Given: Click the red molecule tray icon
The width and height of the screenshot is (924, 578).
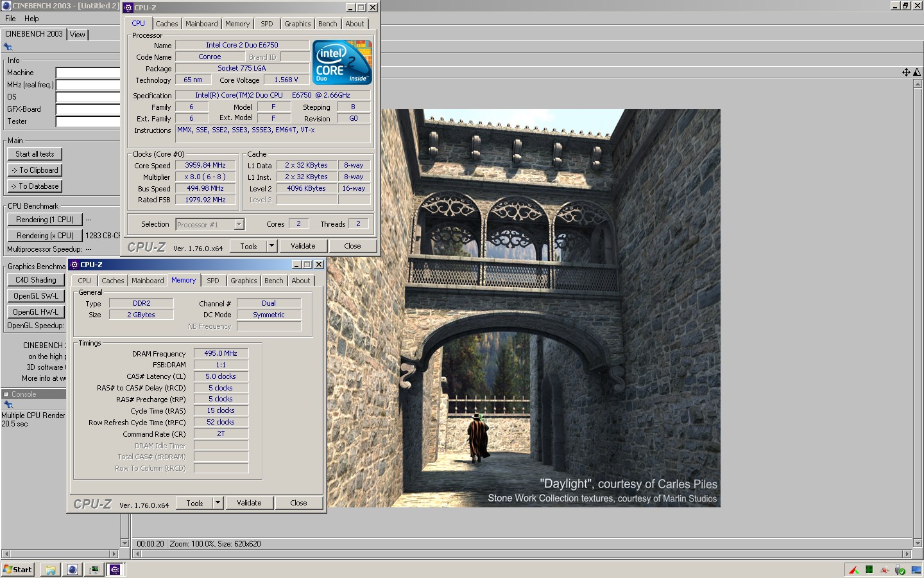Looking at the screenshot, I should [885, 570].
